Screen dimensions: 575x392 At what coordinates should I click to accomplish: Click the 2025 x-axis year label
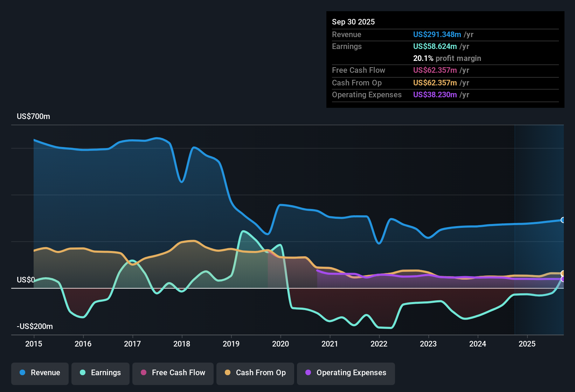[x=527, y=344]
